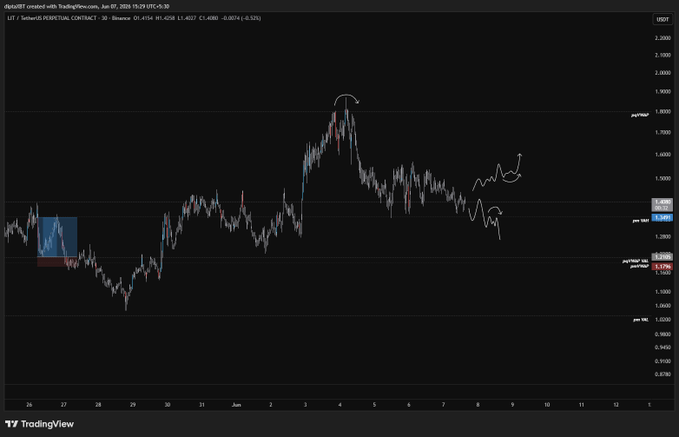Click date 6 on time axis
679x437 pixels.
click(x=409, y=405)
